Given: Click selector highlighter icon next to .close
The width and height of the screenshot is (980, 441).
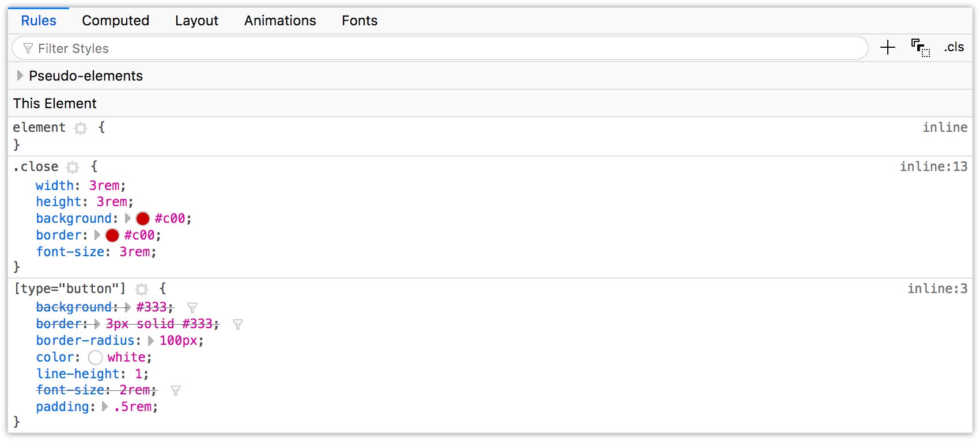Looking at the screenshot, I should (73, 168).
